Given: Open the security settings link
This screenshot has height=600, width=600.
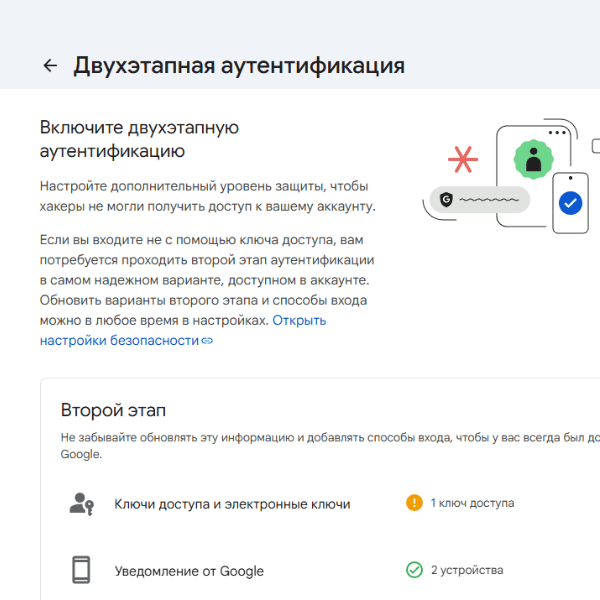Looking at the screenshot, I should 183,330.
